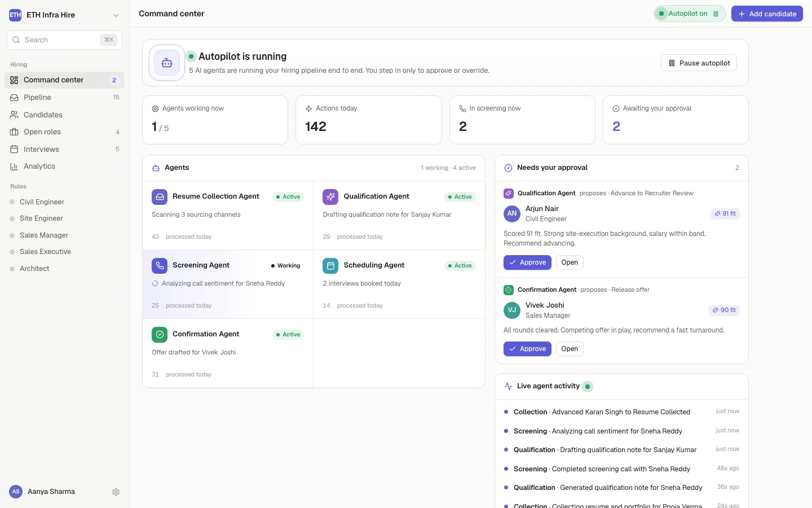Click the 2 interviews booked today text
The width and height of the screenshot is (812, 508).
pos(361,283)
